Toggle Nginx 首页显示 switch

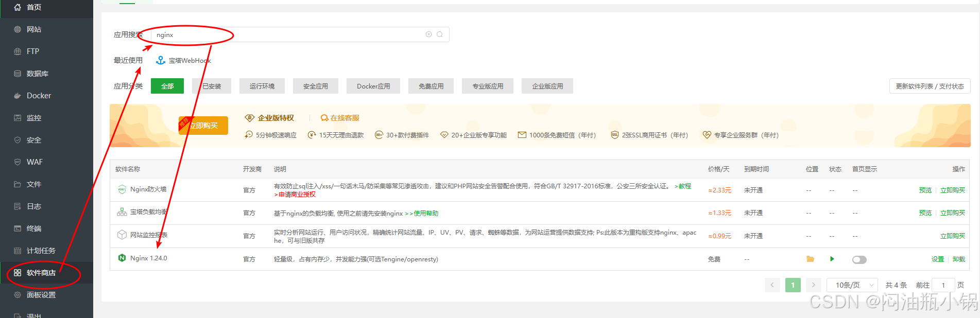(859, 260)
